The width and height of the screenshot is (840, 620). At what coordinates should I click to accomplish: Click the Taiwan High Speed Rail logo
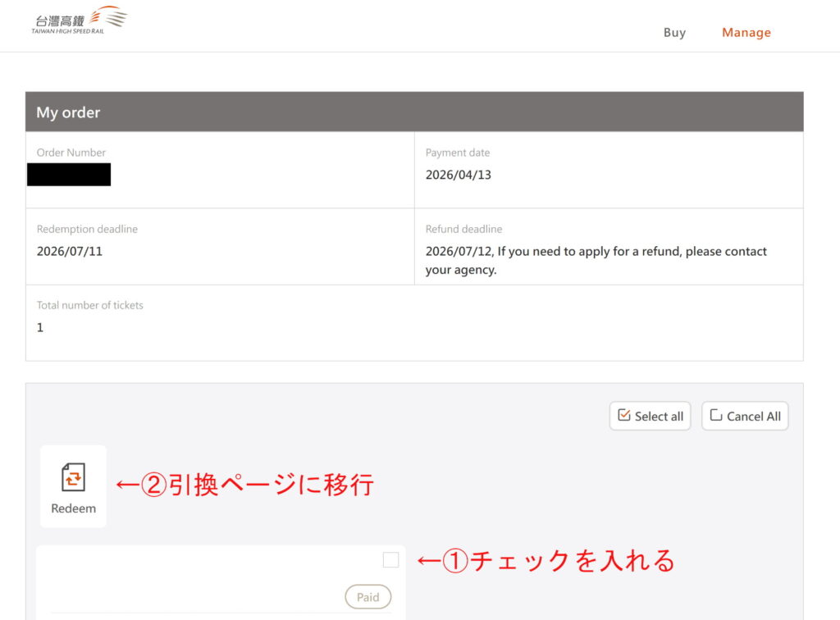tap(79, 21)
